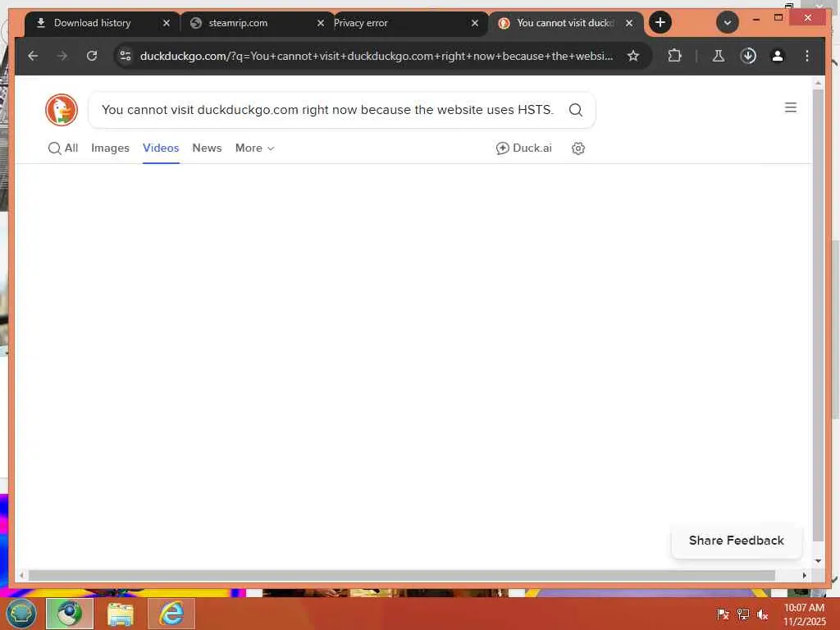Select the Videos results tab
This screenshot has width=840, height=630.
161,148
